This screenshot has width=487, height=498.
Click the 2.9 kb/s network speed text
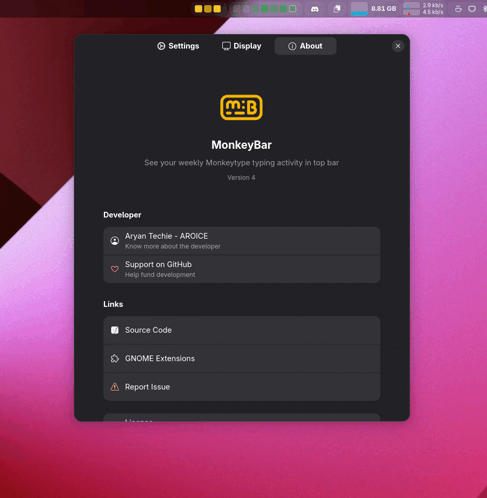[433, 5]
